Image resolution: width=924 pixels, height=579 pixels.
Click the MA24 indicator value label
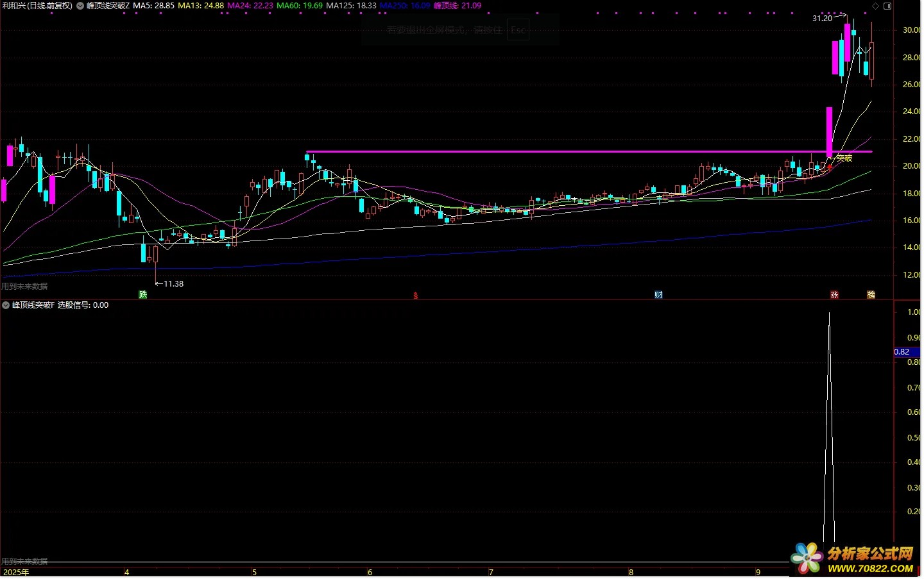pyautogui.click(x=250, y=6)
